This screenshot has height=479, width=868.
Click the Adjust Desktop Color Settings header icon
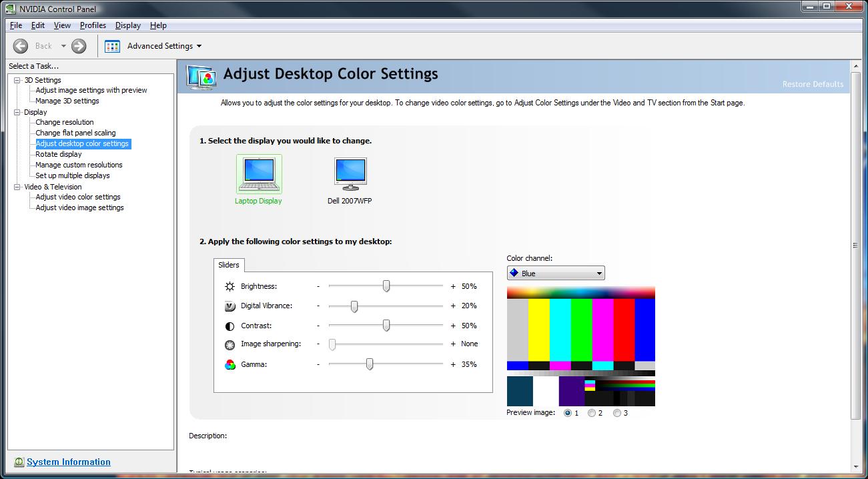tap(201, 77)
